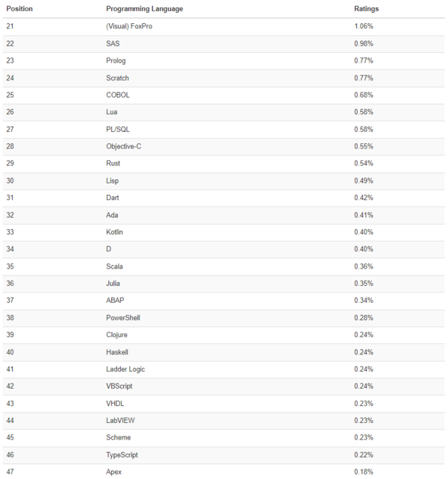Click the 0.49% rating for Lisp
The height and width of the screenshot is (479, 448).
364,181
